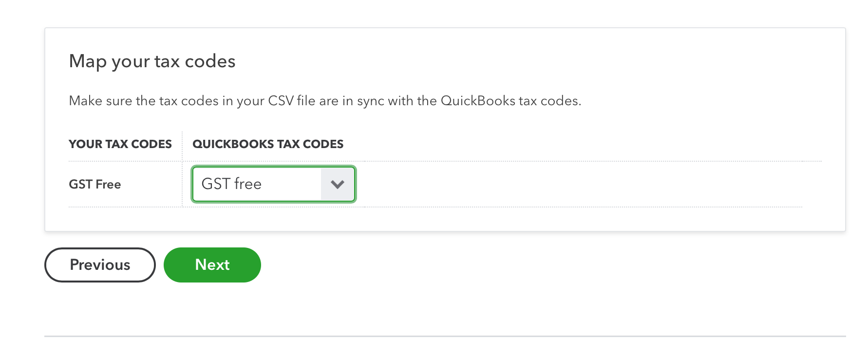Click the selected "GST free" value text

(x=231, y=184)
